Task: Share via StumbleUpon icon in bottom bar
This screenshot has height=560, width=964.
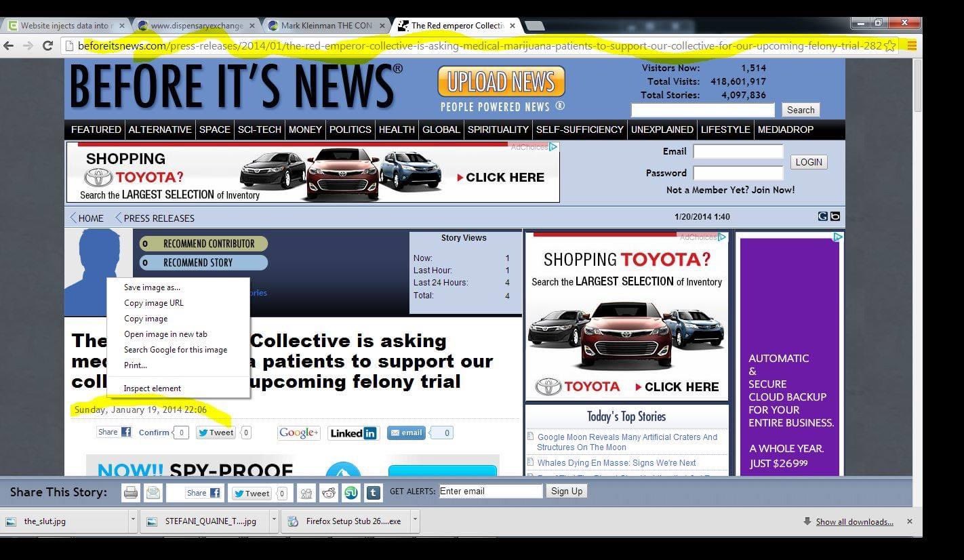Action: click(351, 493)
